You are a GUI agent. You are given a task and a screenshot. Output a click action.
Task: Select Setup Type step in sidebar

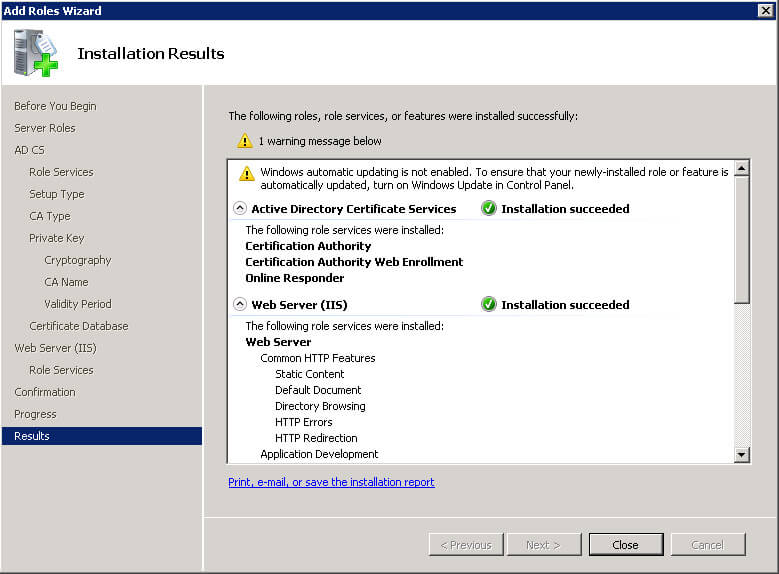57,194
